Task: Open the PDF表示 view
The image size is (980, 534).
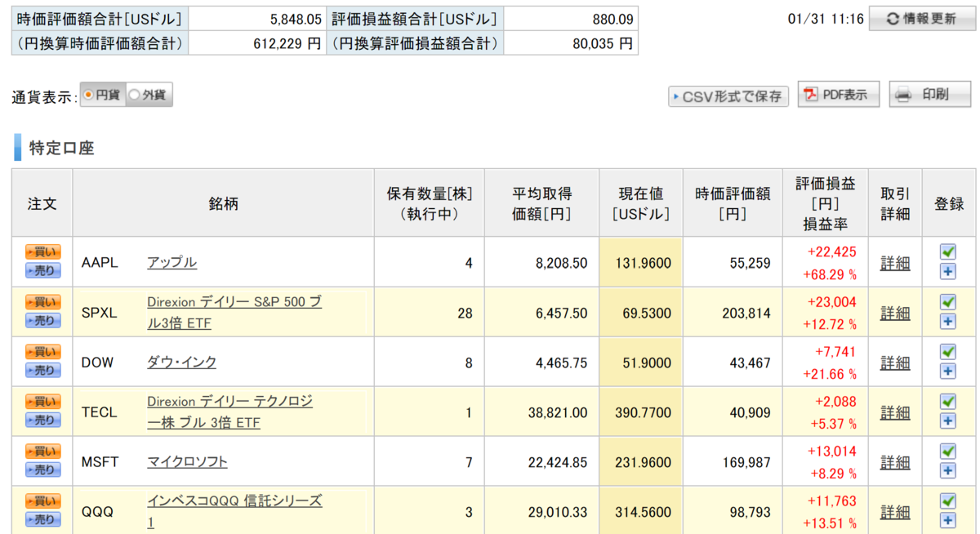Action: pyautogui.click(x=839, y=95)
